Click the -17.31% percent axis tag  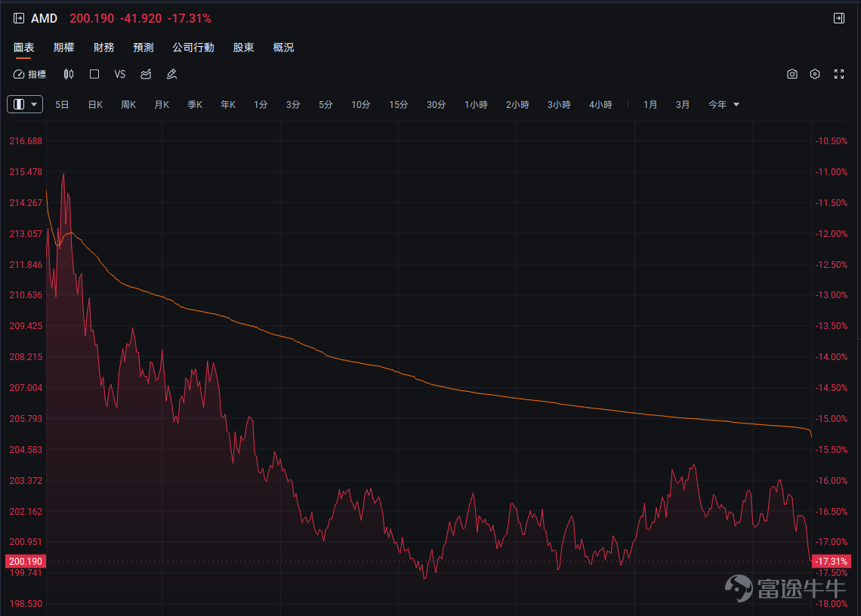pyautogui.click(x=831, y=561)
